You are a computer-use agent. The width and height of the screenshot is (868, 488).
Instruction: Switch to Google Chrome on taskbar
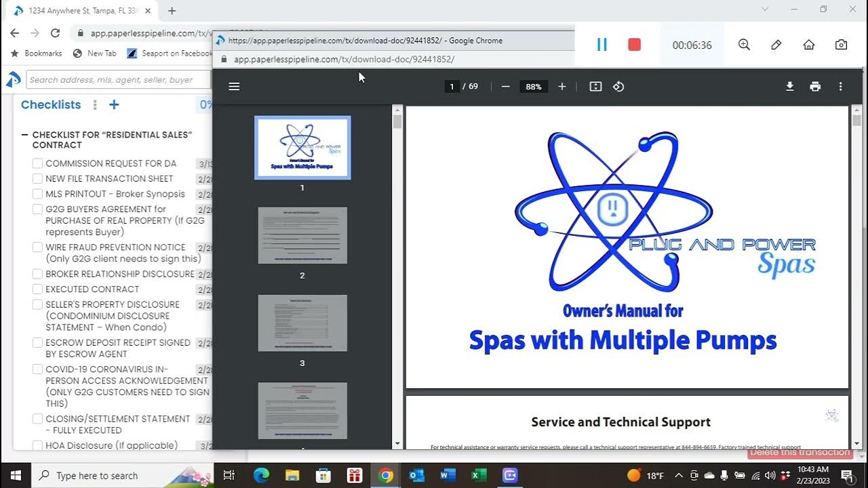click(385, 475)
